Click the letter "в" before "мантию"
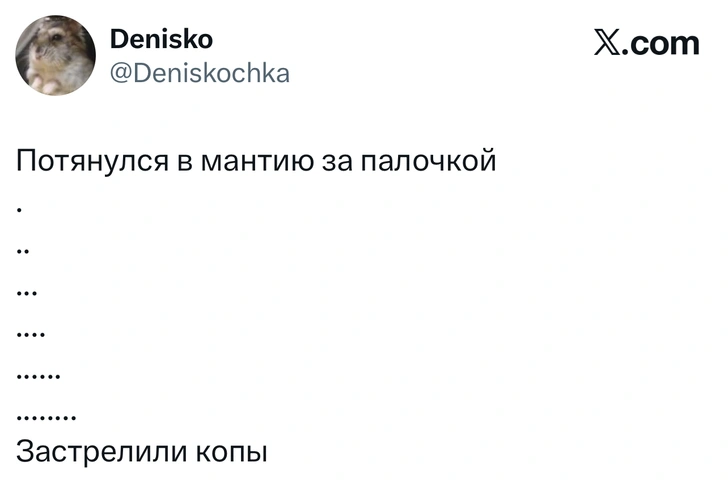Image resolution: width=728 pixels, height=488 pixels. pos(185,162)
